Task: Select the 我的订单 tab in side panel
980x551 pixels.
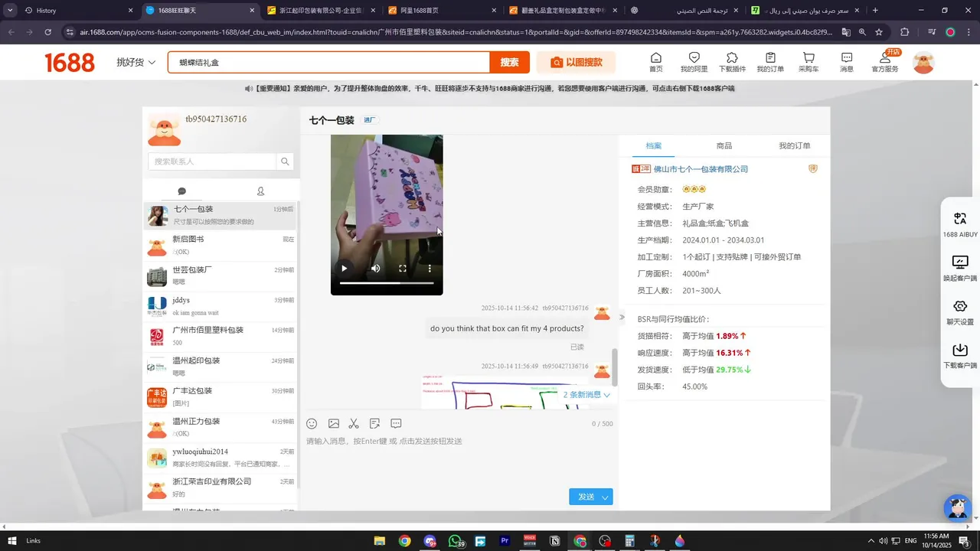Action: (x=794, y=145)
